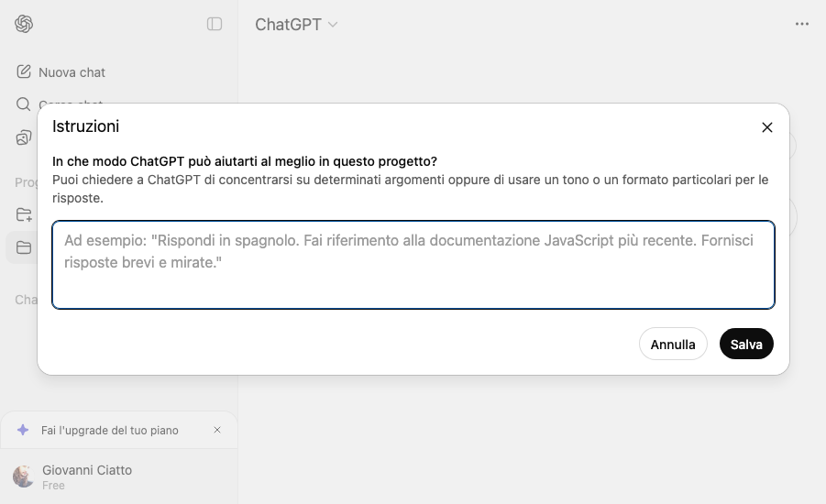Focus the project instructions text field
Viewport: 826px width, 504px height.
pyautogui.click(x=413, y=265)
